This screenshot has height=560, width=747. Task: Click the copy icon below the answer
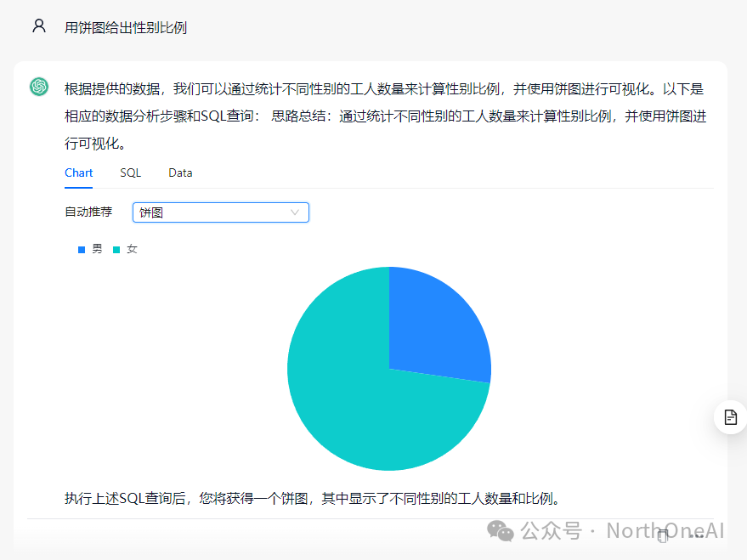pyautogui.click(x=663, y=535)
